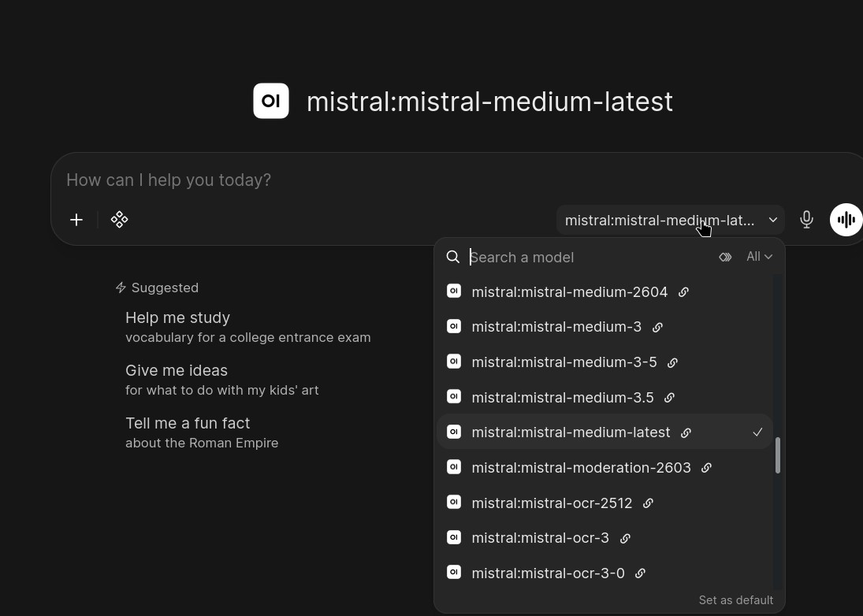
Task: Click link icon next to mistral-medium-3-5
Action: [x=672, y=362]
